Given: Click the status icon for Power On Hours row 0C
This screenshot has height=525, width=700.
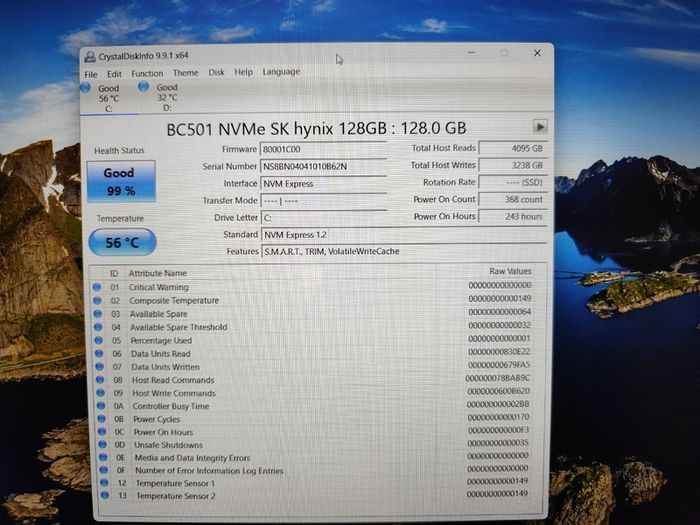Looking at the screenshot, I should coord(102,432).
